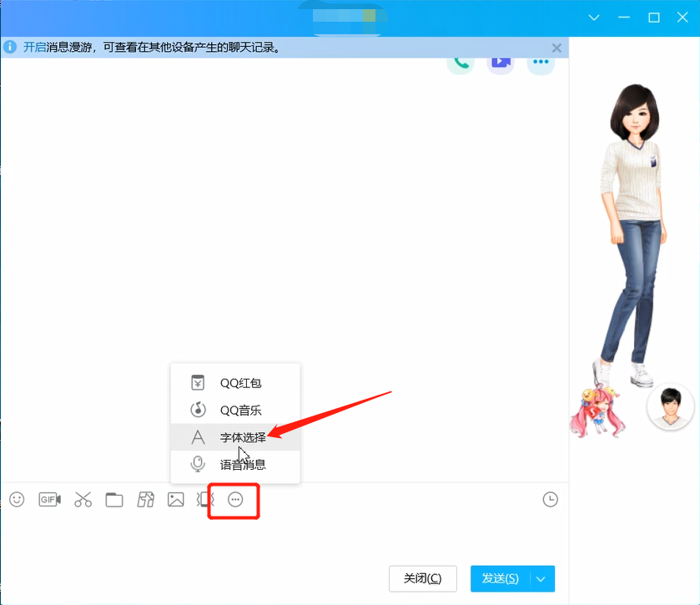Trigger the window shake icon
Viewport: 700px width, 605px height.
(x=204, y=499)
